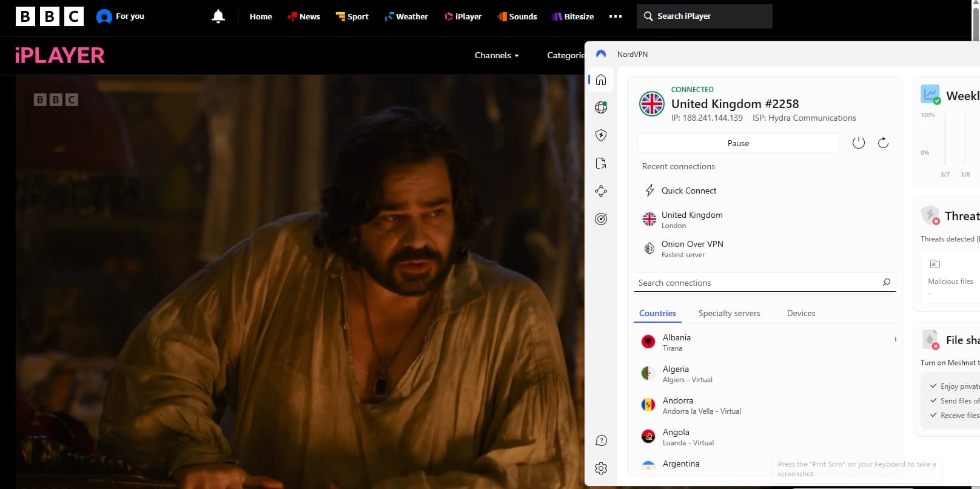Switch to the Devices tab
This screenshot has height=489, width=980.
point(801,313)
